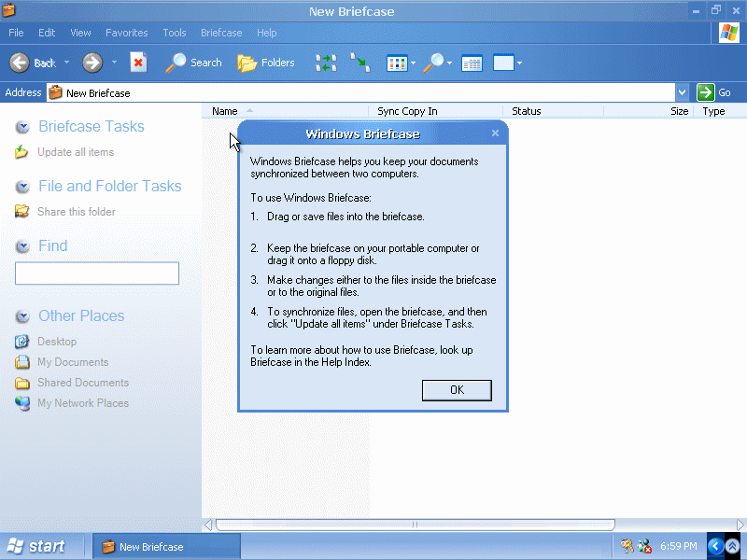Click tray keys security icon

[627, 546]
